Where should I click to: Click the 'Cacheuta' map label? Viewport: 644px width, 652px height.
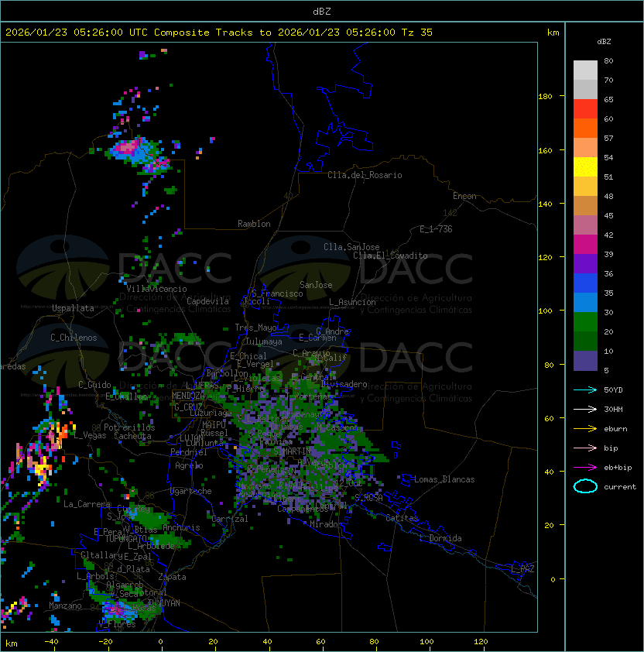pyautogui.click(x=132, y=436)
